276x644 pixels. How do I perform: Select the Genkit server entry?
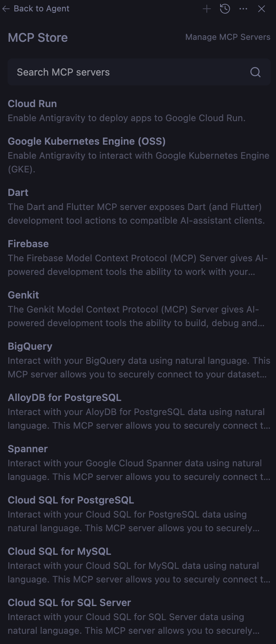click(24, 295)
